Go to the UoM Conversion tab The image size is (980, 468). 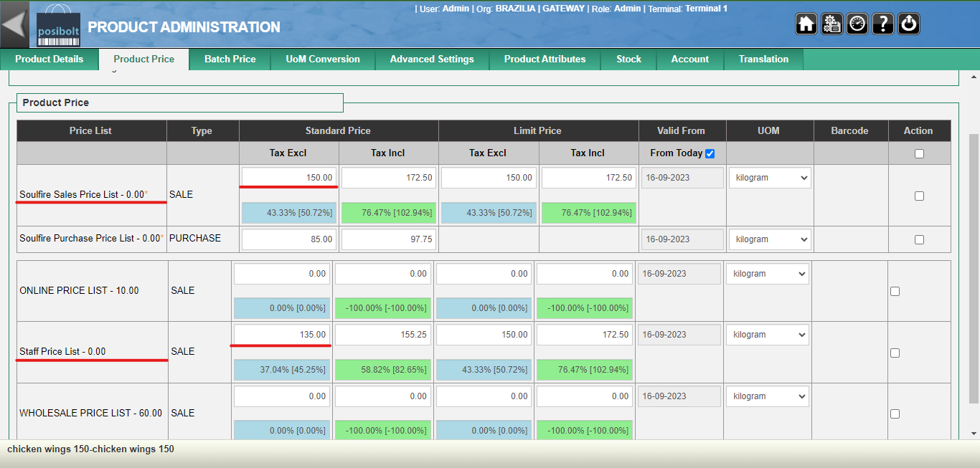323,59
